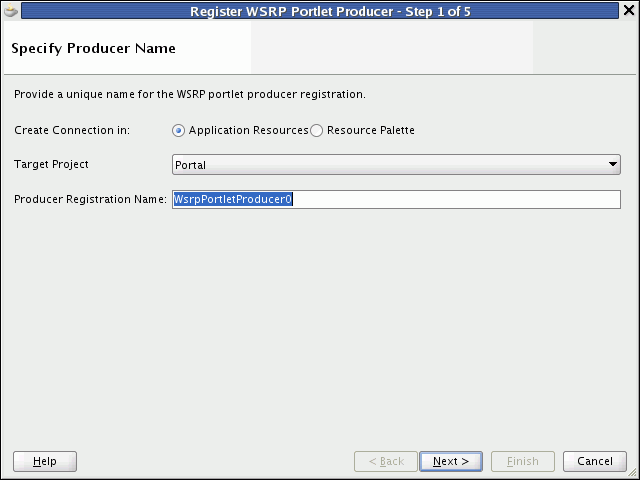
Task: Click the window resize grip corner
Action: (634, 474)
